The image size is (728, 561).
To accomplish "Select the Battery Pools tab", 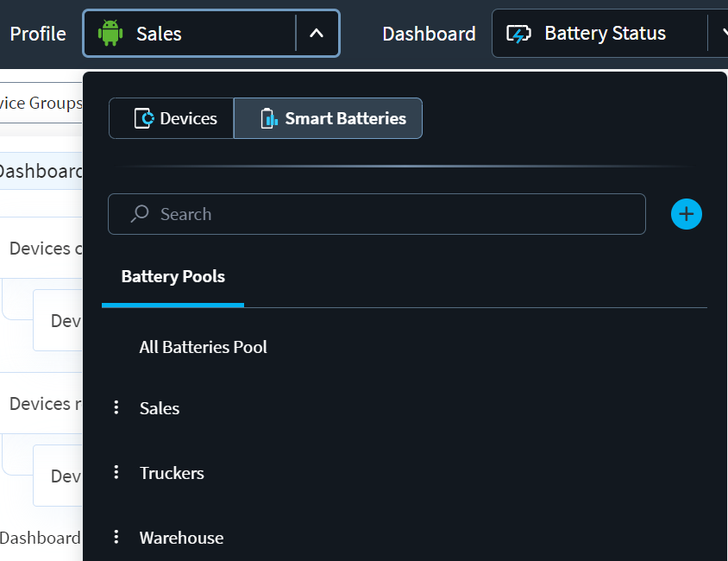I will [x=173, y=276].
